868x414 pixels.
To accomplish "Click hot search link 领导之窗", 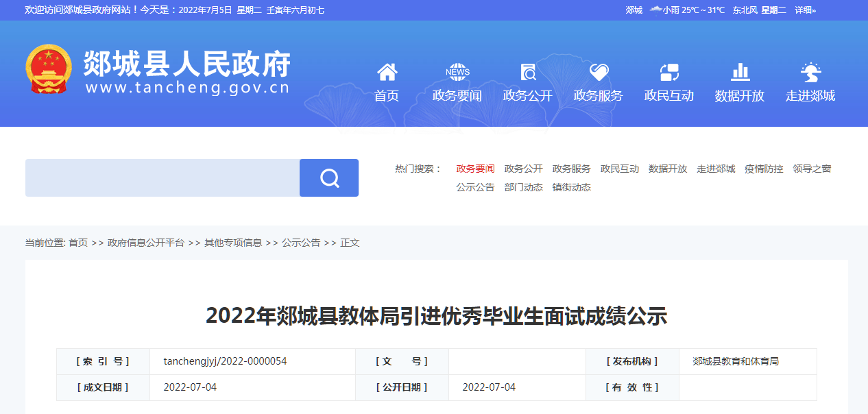I will click(x=812, y=169).
